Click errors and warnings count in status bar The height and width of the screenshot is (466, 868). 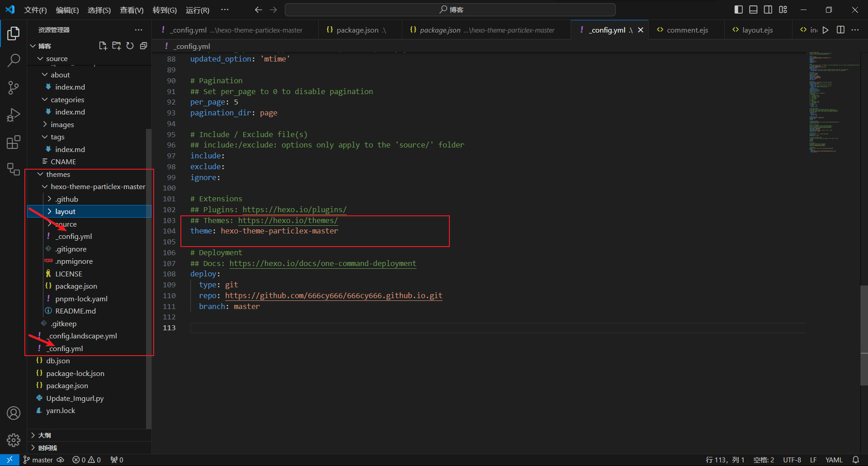pos(86,460)
